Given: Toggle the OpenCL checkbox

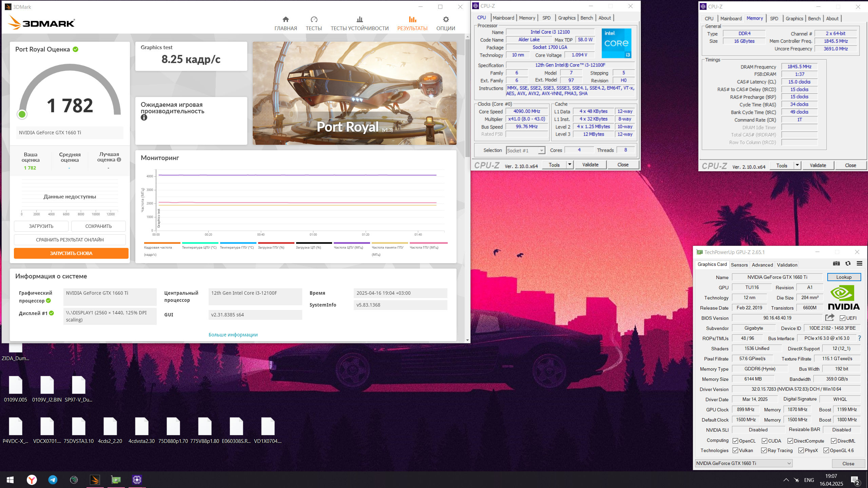Looking at the screenshot, I should (735, 441).
